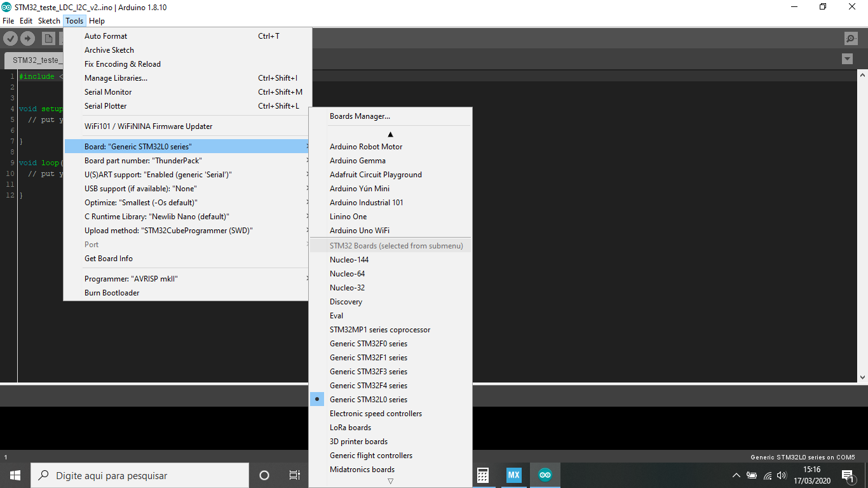Launch Serial Plotter

pos(188,106)
